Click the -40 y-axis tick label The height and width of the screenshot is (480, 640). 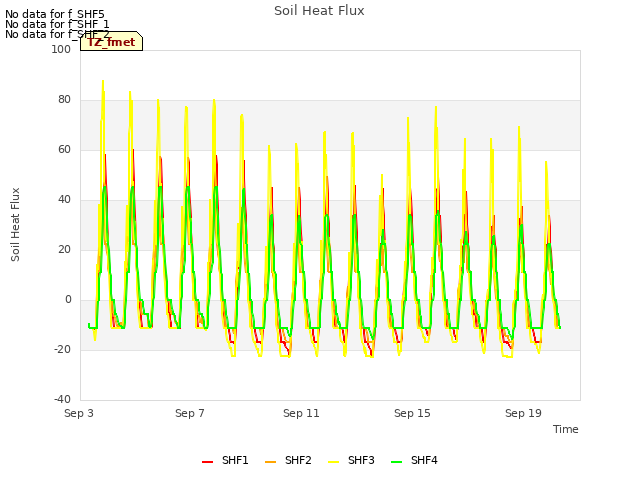pyautogui.click(x=62, y=399)
